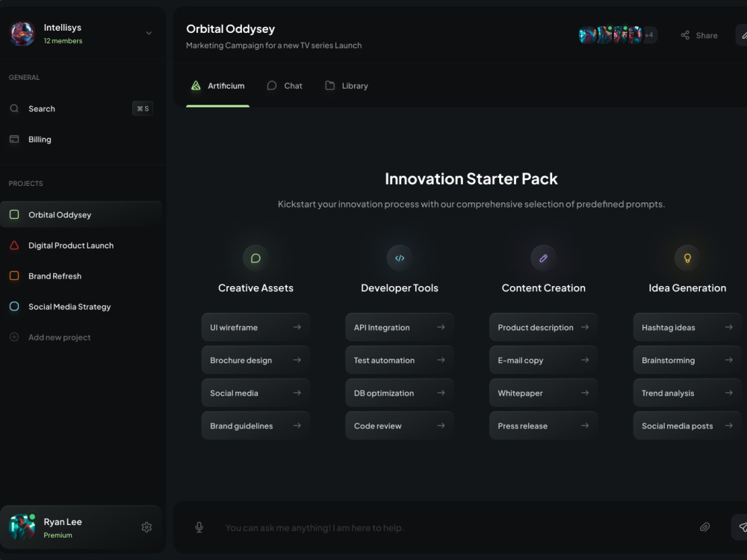Choose the Code review prompt

[400, 426]
